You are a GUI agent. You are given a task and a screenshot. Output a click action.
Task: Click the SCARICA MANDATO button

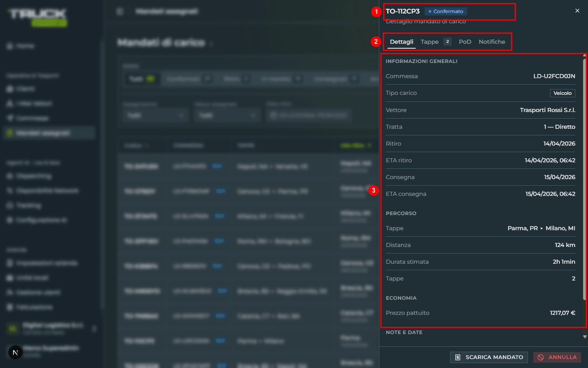click(489, 357)
